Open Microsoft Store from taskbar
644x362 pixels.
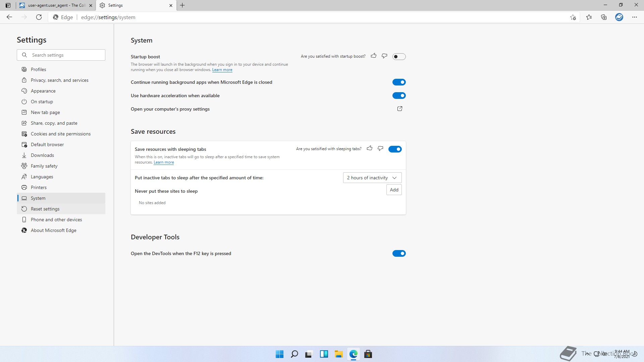pos(368,354)
